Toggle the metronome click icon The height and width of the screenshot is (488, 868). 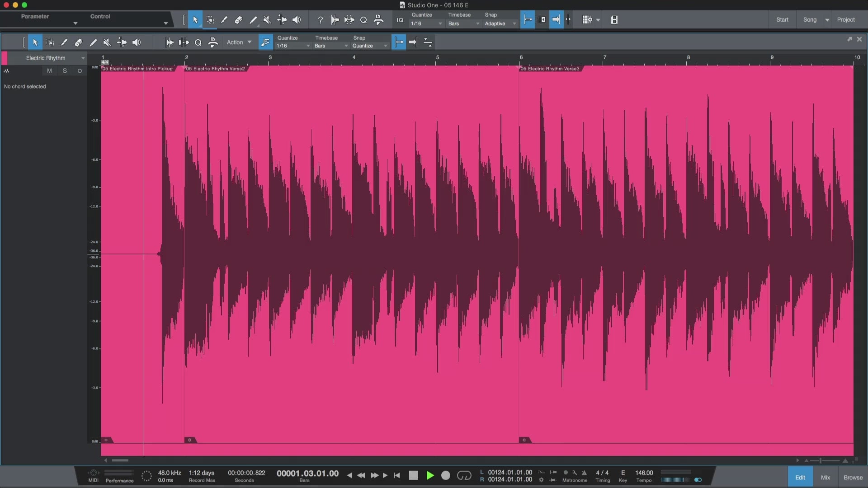(585, 473)
